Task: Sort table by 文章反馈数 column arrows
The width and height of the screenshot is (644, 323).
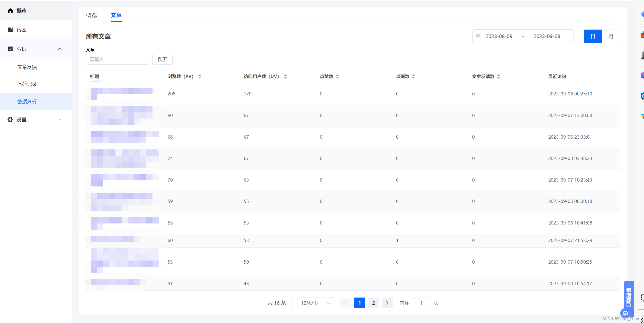Action: coord(498,76)
